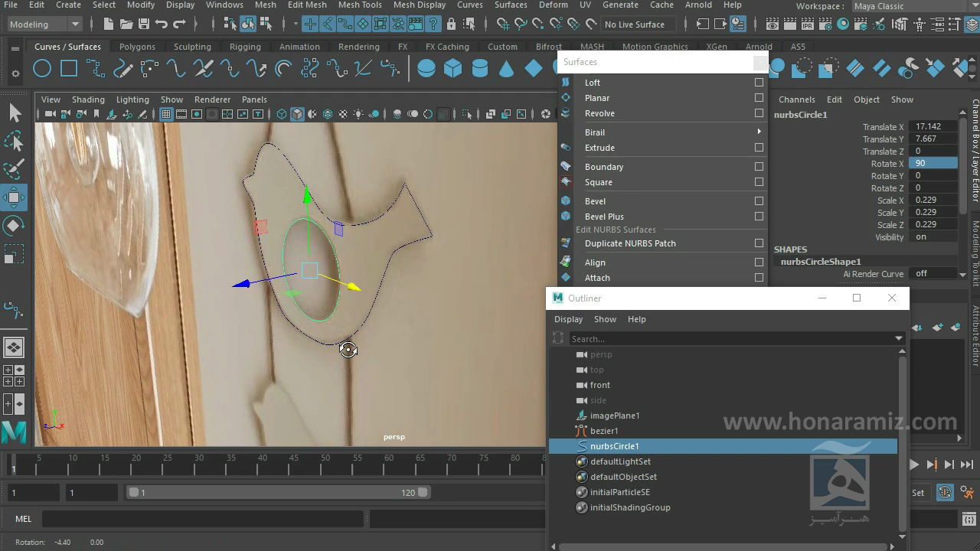Open the Shading panel menu
This screenshot has height=551, width=980.
88,99
